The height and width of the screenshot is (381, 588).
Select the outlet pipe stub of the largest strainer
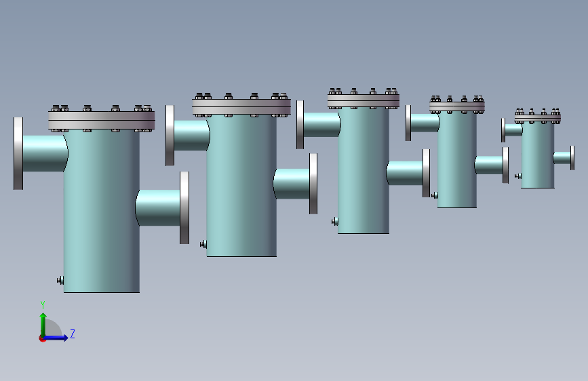click(x=157, y=207)
